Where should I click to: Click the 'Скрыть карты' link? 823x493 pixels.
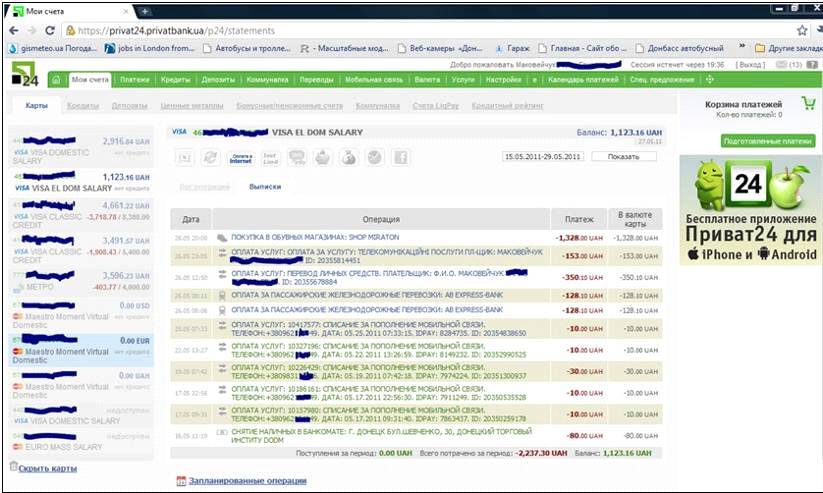(x=47, y=467)
